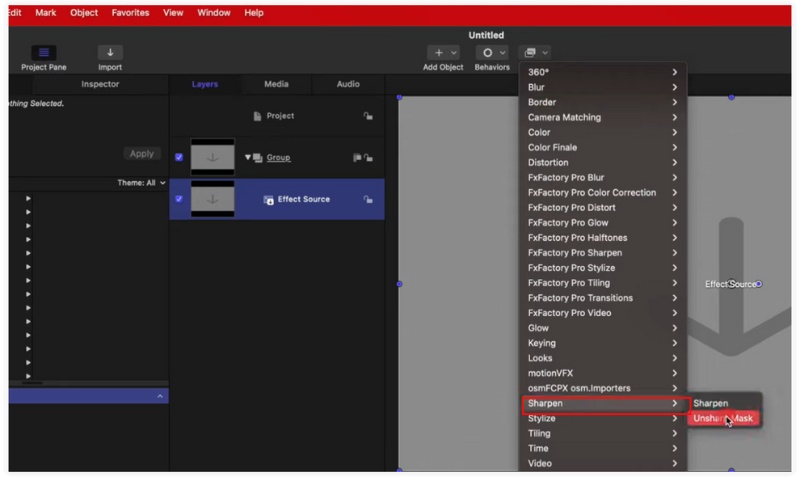Switch to the Media tab
The image size is (800, 477).
(276, 84)
